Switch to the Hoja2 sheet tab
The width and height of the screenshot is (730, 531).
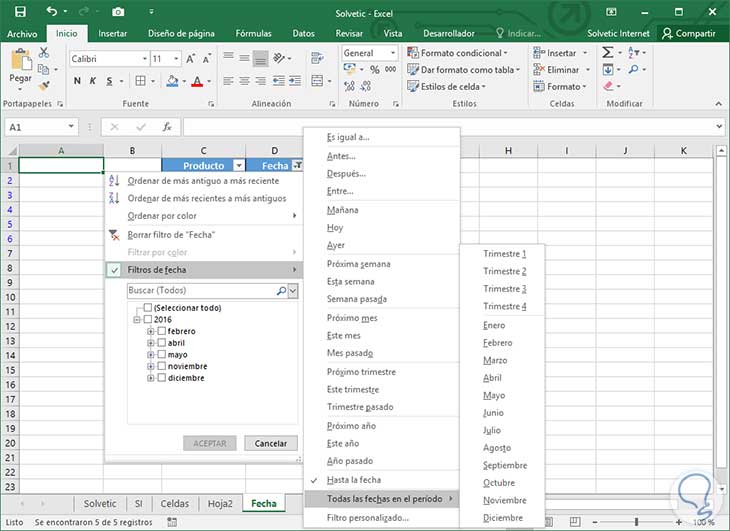pyautogui.click(x=220, y=504)
